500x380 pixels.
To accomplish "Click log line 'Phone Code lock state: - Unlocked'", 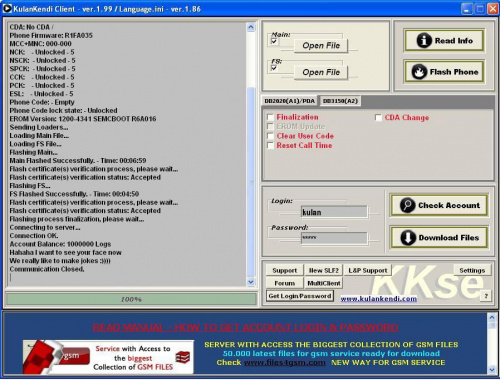I will (63, 110).
